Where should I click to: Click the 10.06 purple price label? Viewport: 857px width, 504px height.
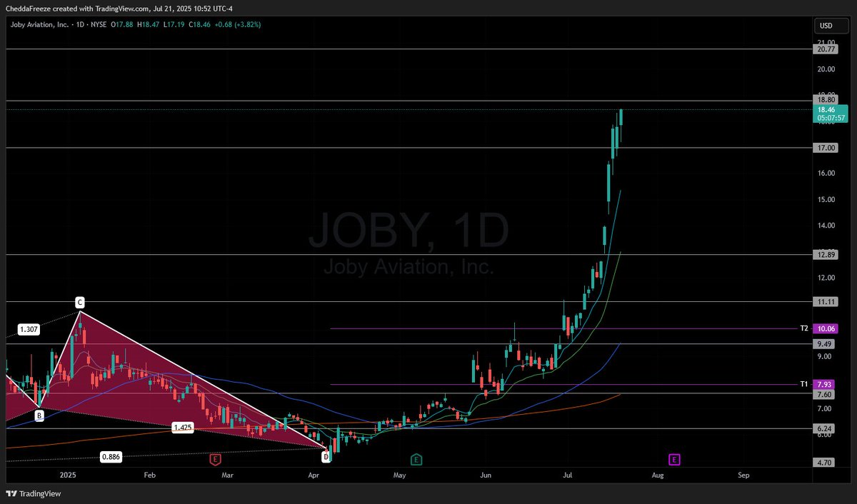(x=825, y=328)
